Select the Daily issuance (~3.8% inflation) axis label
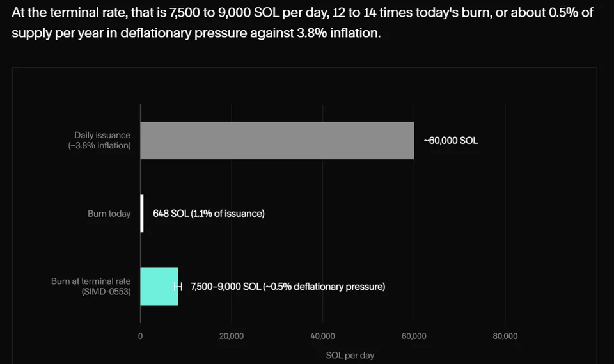The image size is (614, 364). pyautogui.click(x=100, y=140)
